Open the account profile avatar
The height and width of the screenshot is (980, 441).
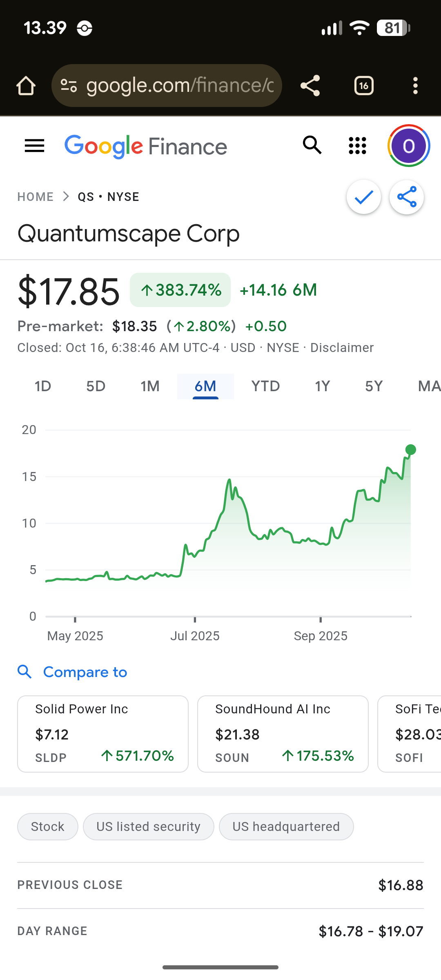click(408, 146)
